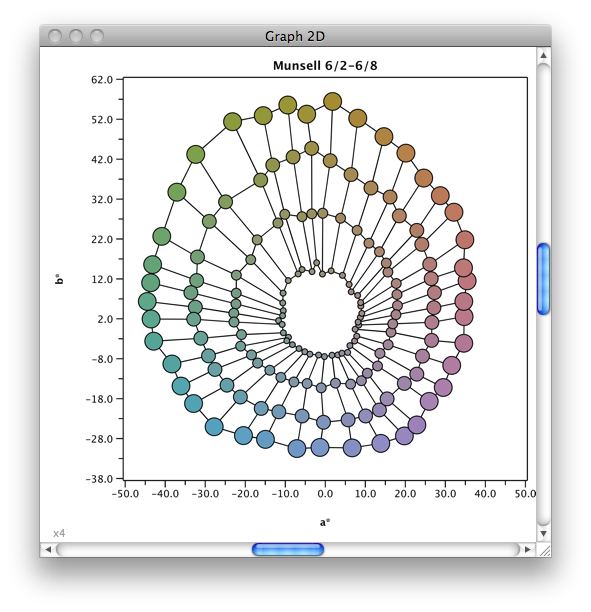The width and height of the screenshot is (591, 612).
Task: Click the blue horizontal scrollbar thumb
Action: (x=288, y=550)
